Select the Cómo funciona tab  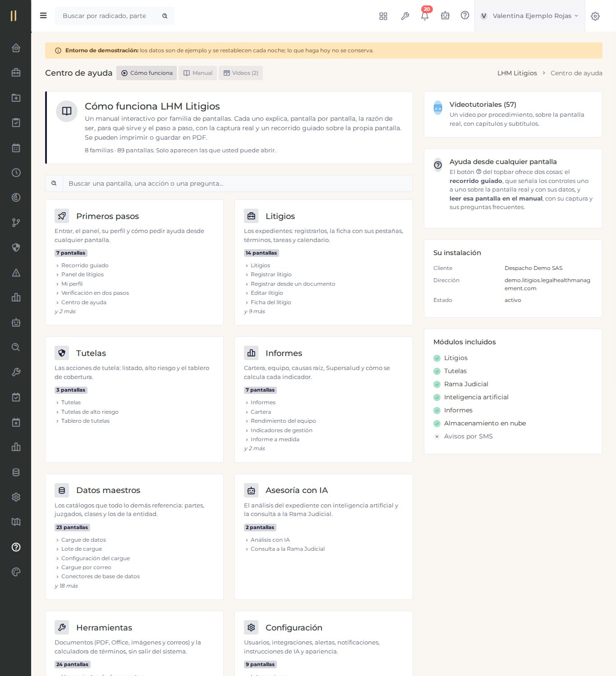pos(147,73)
